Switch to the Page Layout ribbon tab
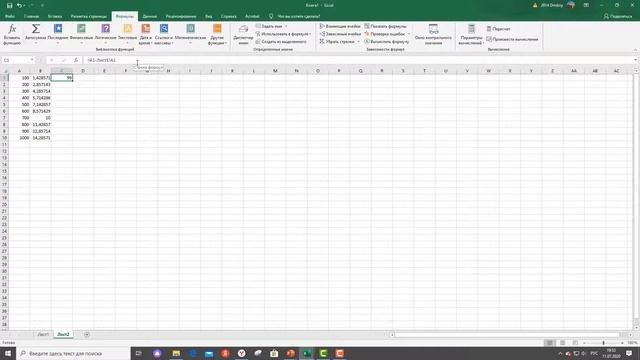 [x=89, y=16]
